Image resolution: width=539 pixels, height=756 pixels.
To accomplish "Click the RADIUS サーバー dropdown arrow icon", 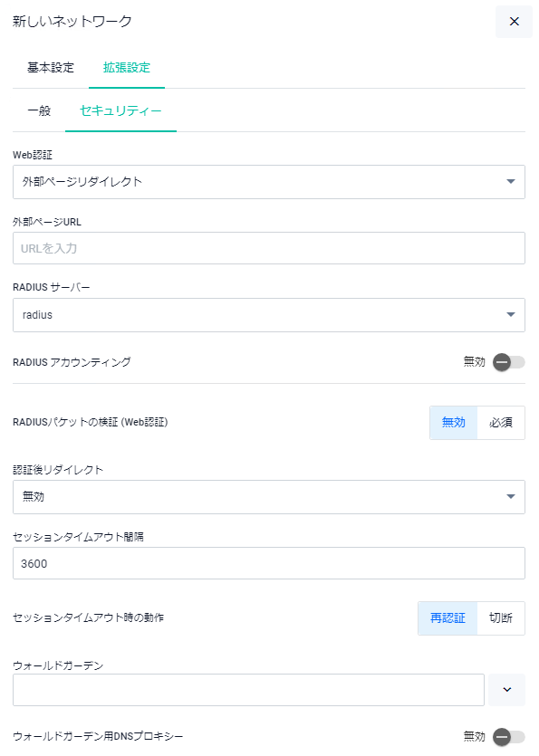I will [x=511, y=315].
